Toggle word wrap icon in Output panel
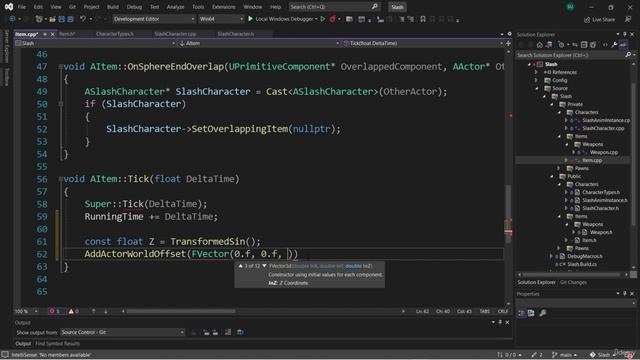Screen dimensions: 640x360 pyautogui.click(x=240, y=332)
